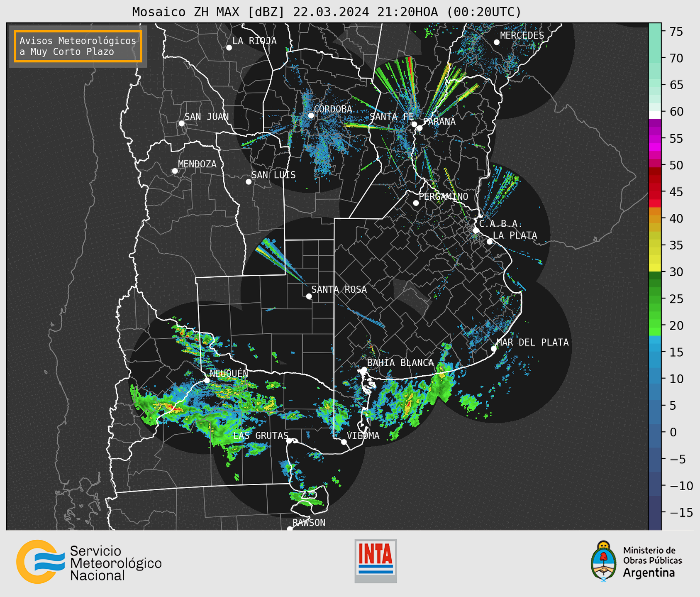
Task: Click the PARANÁ city marker dot
Action: point(420,128)
